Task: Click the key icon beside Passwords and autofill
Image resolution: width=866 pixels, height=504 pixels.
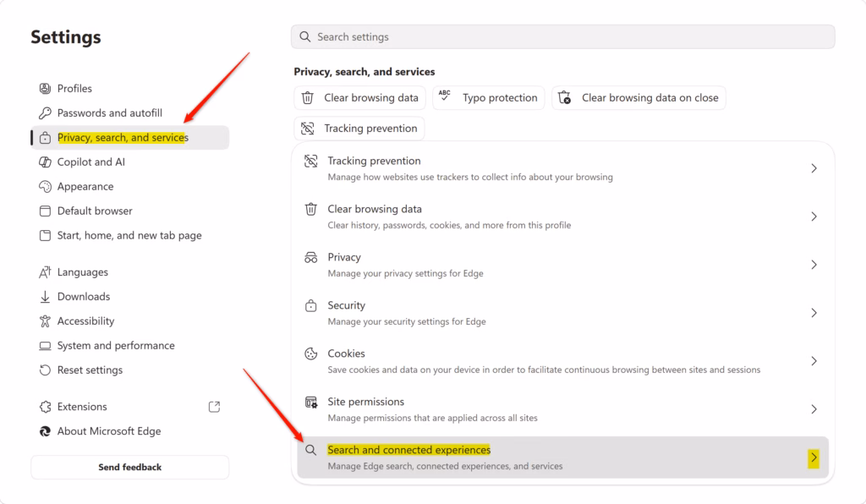Action: 45,113
